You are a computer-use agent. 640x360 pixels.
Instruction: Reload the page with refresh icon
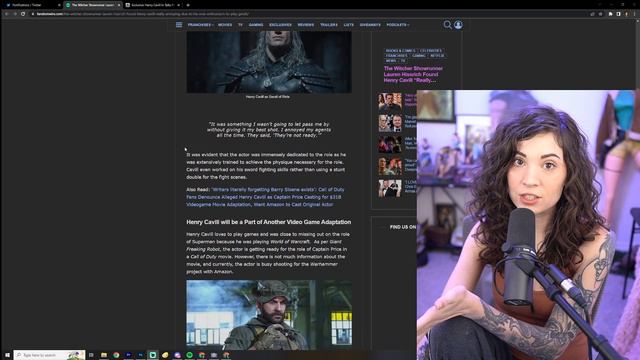(x=23, y=14)
